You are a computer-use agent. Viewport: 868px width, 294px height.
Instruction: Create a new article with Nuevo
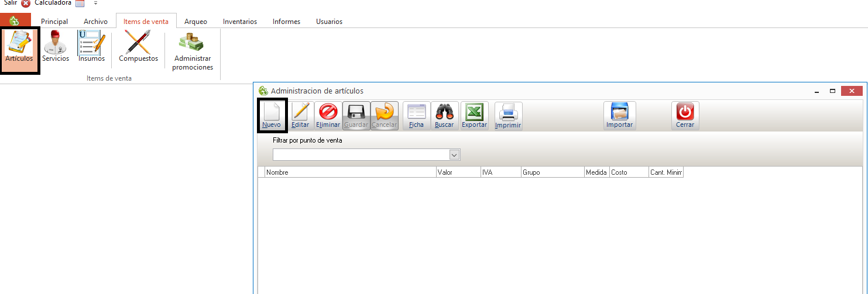(272, 115)
